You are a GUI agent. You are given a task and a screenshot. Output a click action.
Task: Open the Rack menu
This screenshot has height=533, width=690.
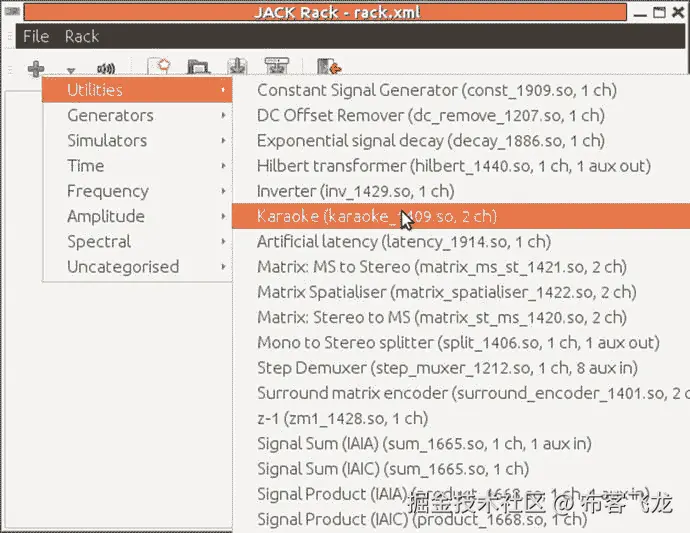82,36
